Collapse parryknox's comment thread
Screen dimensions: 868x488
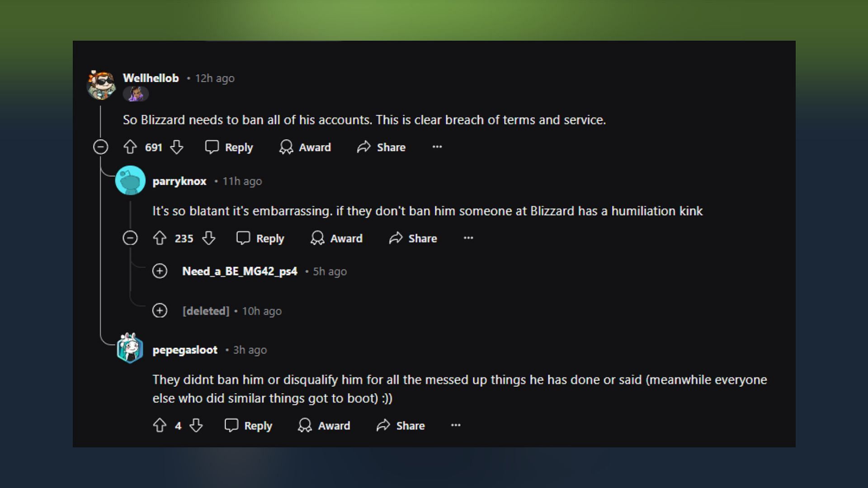pyautogui.click(x=131, y=238)
